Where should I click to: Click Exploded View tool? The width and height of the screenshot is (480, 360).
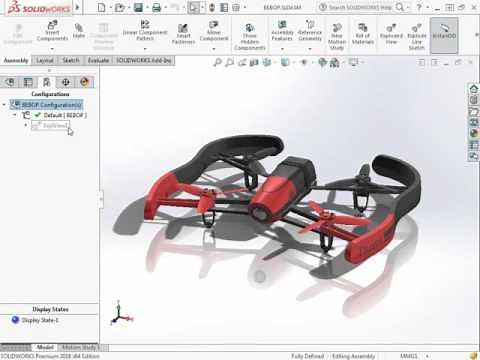coord(391,34)
